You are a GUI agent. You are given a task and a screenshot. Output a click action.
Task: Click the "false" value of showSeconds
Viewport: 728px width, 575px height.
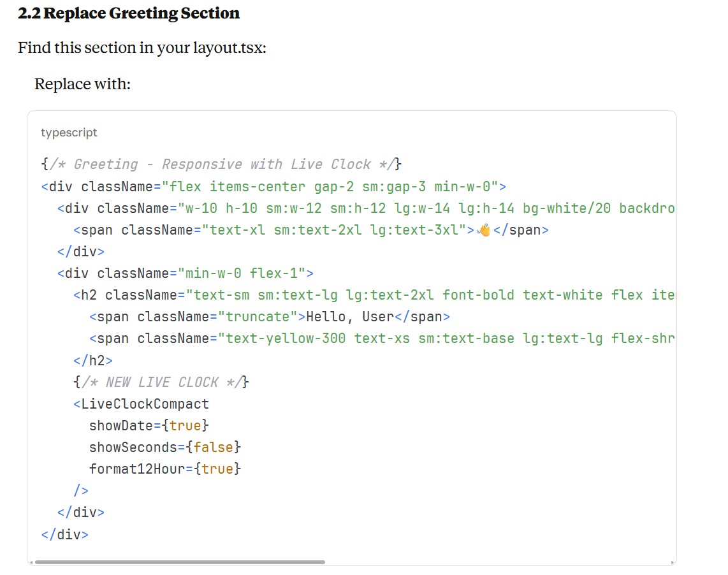coord(213,447)
